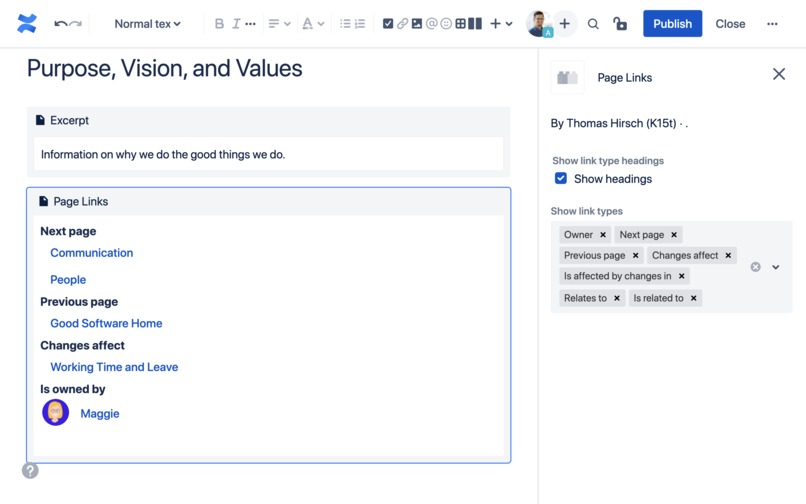Publish the page
Viewport: 806px width, 504px height.
coord(672,24)
